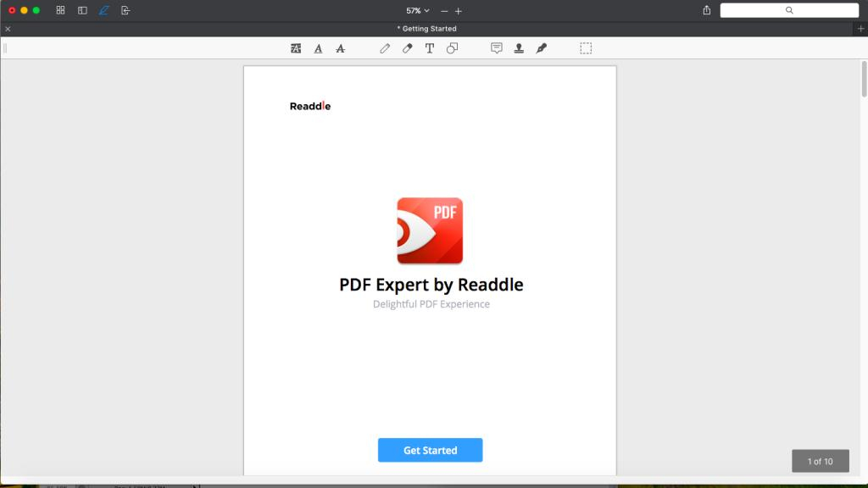
Task: Select the underline text tool
Action: click(x=318, y=48)
